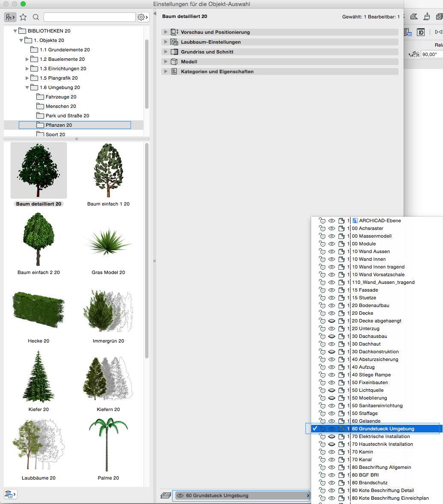Screen dimensions: 443x504
Task: Expand Vorschau und Positionierung panel
Action: coord(165,32)
